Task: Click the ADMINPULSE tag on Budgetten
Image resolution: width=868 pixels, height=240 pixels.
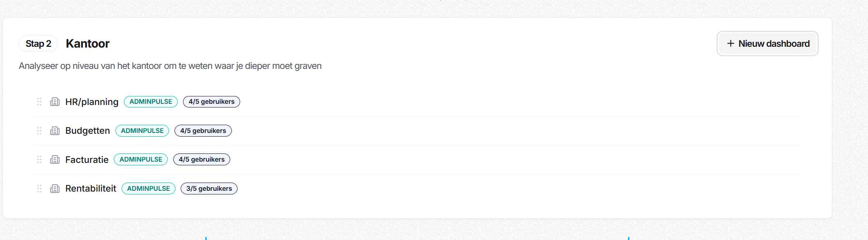Action: coord(142,130)
